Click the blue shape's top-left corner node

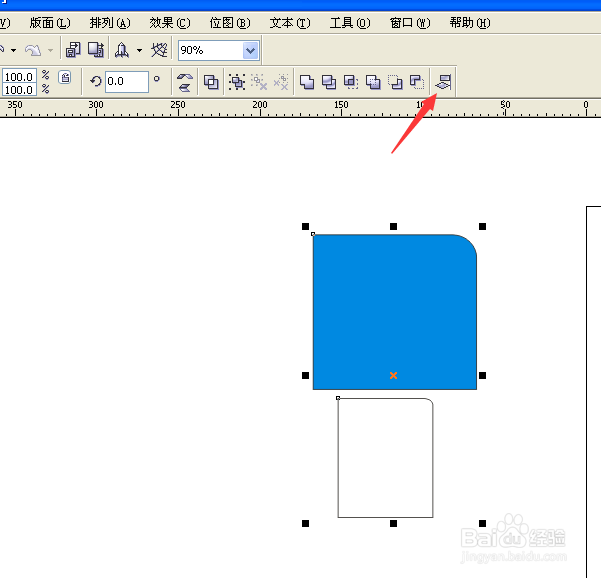click(313, 234)
